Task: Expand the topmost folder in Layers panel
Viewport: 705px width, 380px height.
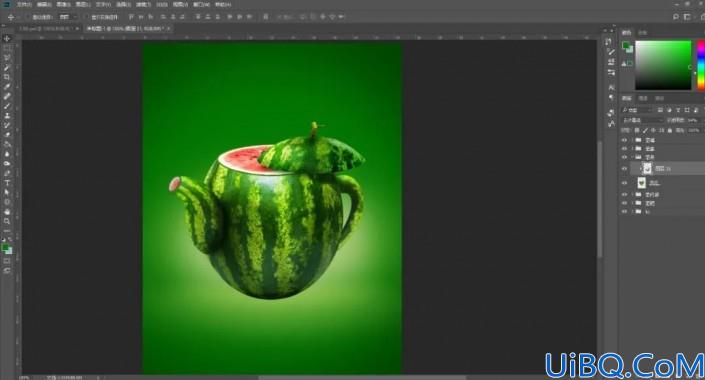Action: click(x=632, y=140)
